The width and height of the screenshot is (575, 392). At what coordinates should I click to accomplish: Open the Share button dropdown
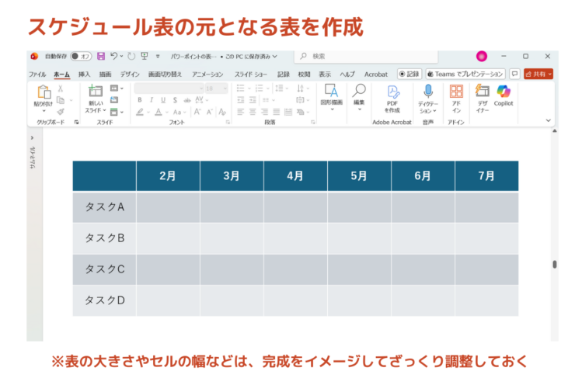pyautogui.click(x=550, y=74)
